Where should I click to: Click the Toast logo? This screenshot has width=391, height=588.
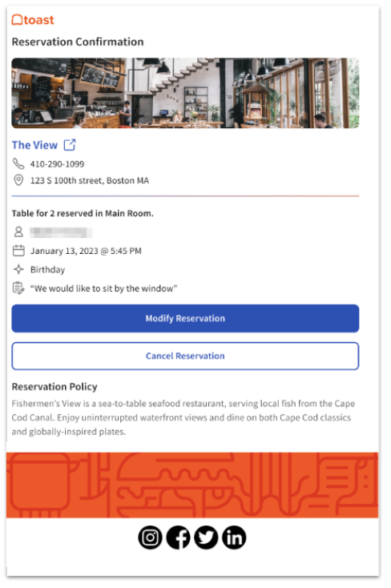33,20
